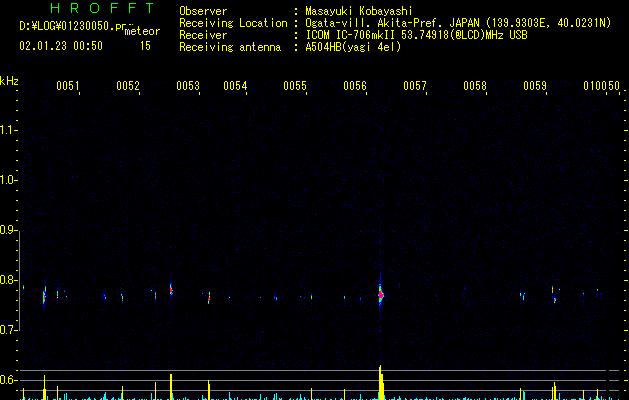Viewport: 629px width, 400px height.
Task: Click the 0057 time marker
Action: pyautogui.click(x=415, y=86)
